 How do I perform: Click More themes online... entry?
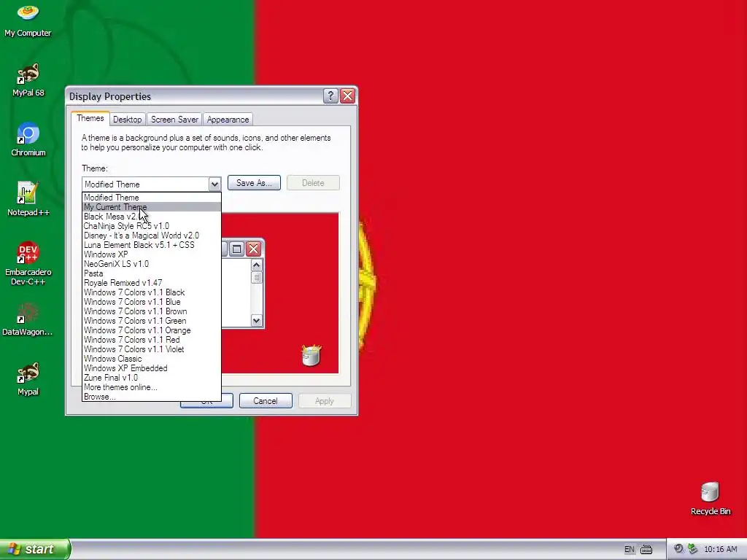(152, 388)
